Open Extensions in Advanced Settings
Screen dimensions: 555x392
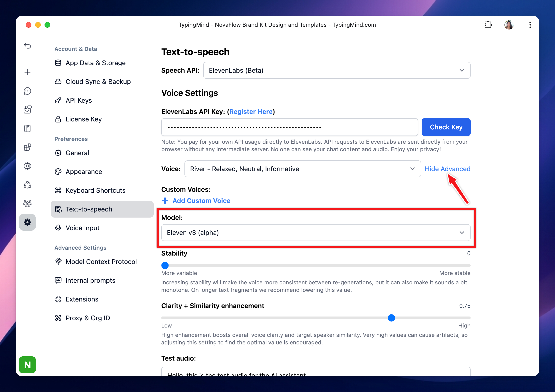(102, 299)
